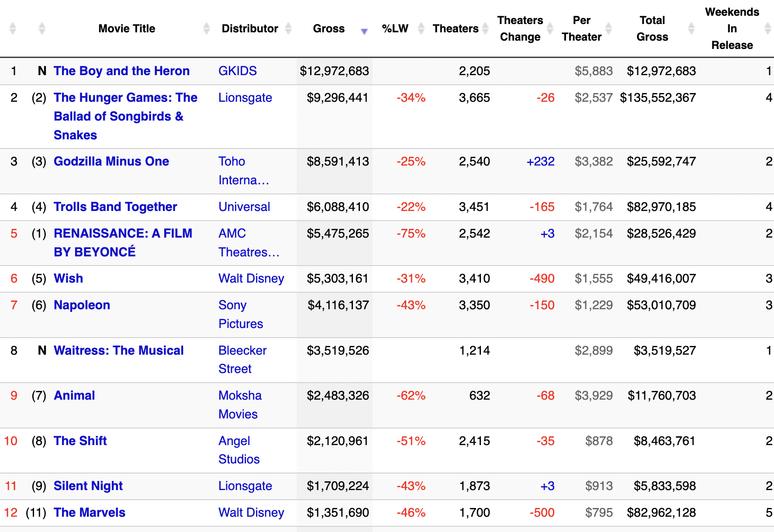Click the %LW column sort arrows
The height and width of the screenshot is (532, 774).
421,28
